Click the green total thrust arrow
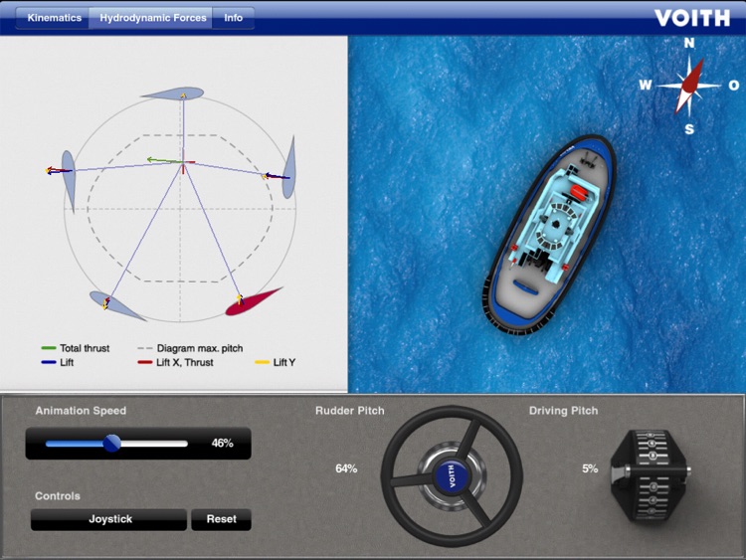746x560 pixels. tap(164, 160)
